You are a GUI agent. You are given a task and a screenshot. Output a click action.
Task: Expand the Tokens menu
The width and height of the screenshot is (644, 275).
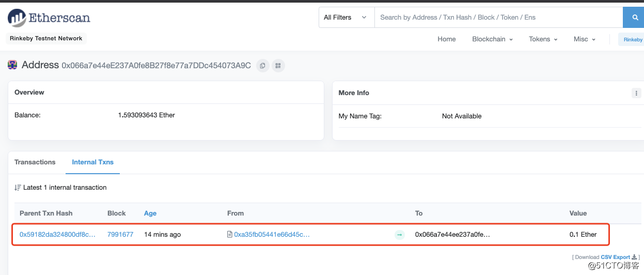click(543, 39)
